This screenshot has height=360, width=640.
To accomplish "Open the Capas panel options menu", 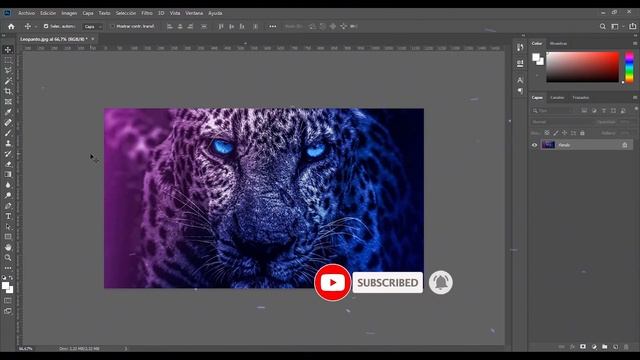I will click(x=635, y=98).
